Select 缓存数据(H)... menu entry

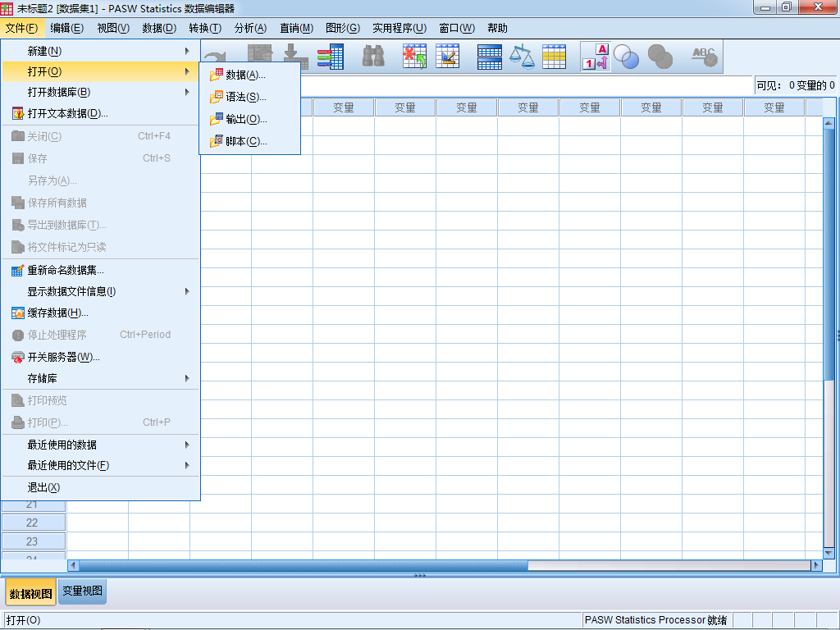[101, 313]
